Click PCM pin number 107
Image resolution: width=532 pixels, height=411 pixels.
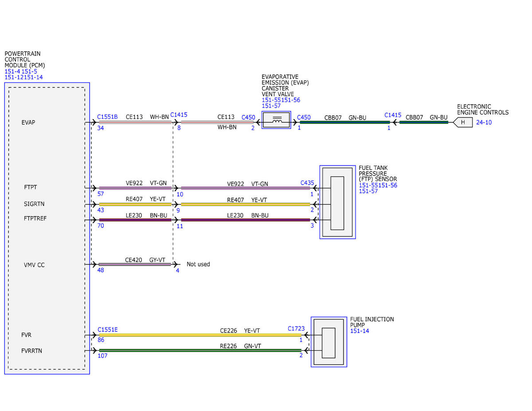(x=102, y=356)
